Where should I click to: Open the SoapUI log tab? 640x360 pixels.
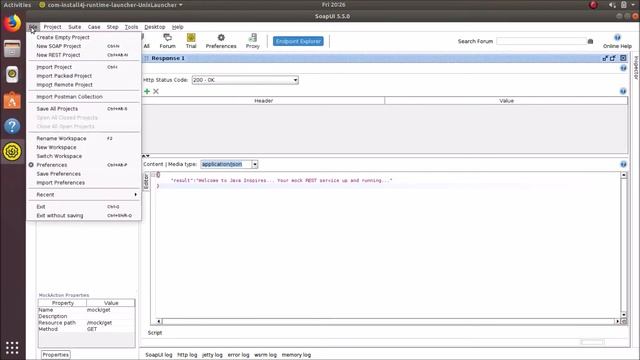(159, 355)
